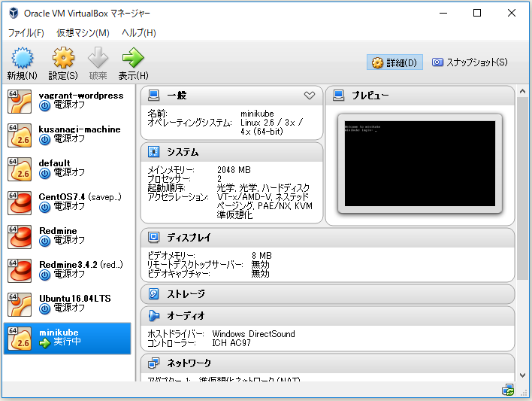
Task: Select the running minikube VM entry
Action: pos(67,339)
